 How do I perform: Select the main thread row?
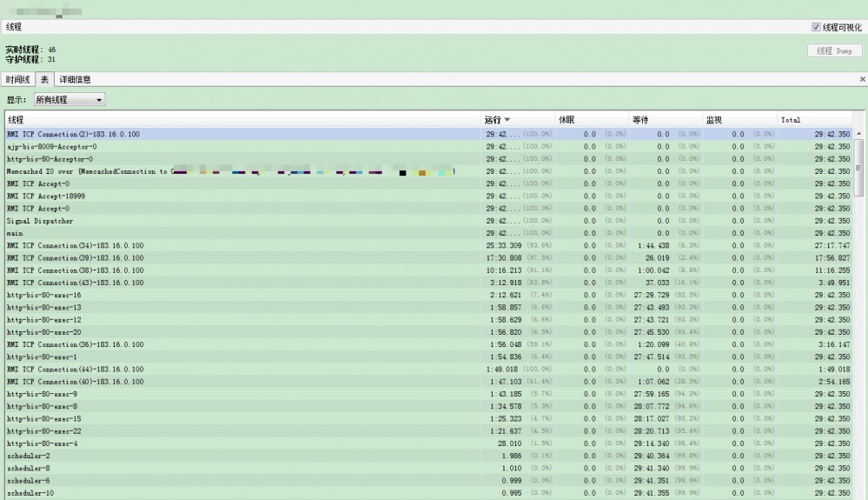tap(429, 233)
